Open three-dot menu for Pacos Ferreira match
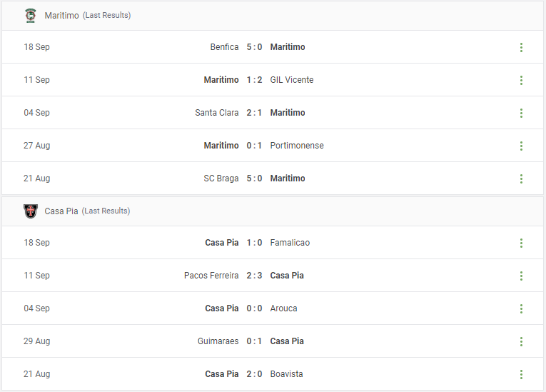 (x=521, y=276)
